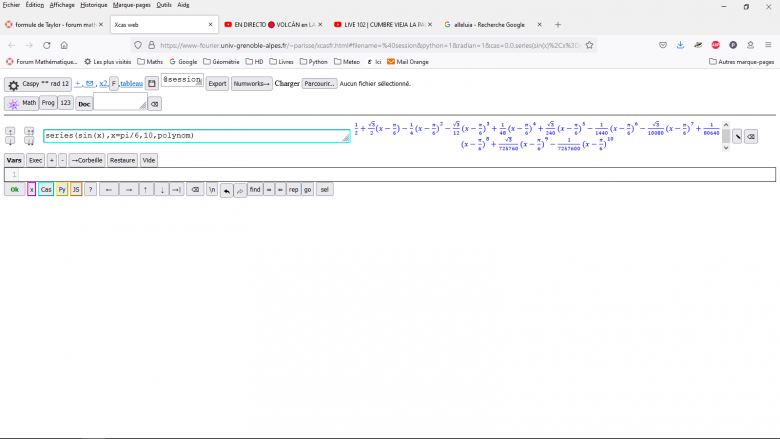This screenshot has width=780, height=439.
Task: Click the tab key arrow button
Action: (177, 190)
